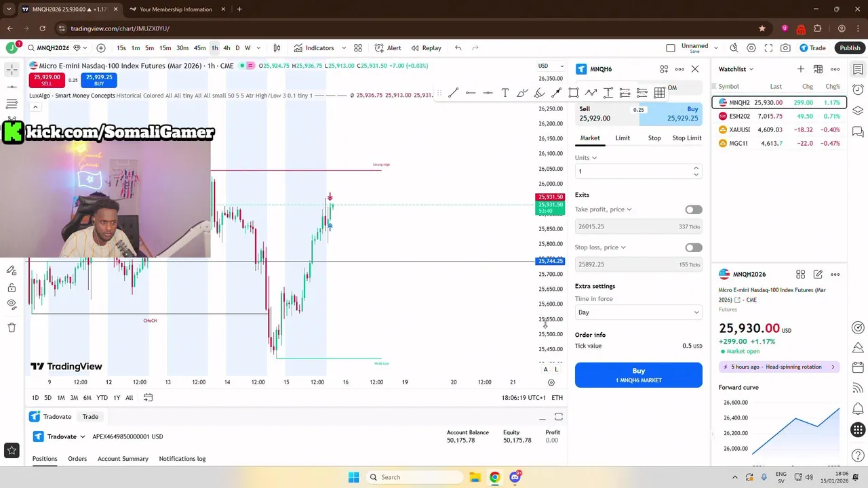The height and width of the screenshot is (488, 868).
Task: Toggle hide all drawings eye icon
Action: pyautogui.click(x=12, y=304)
